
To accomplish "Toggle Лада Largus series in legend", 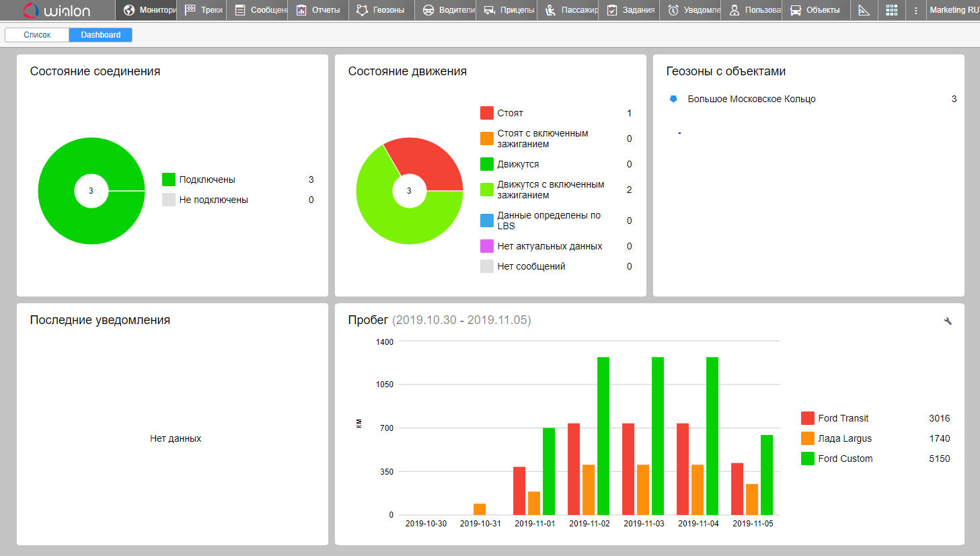I will tap(844, 438).
